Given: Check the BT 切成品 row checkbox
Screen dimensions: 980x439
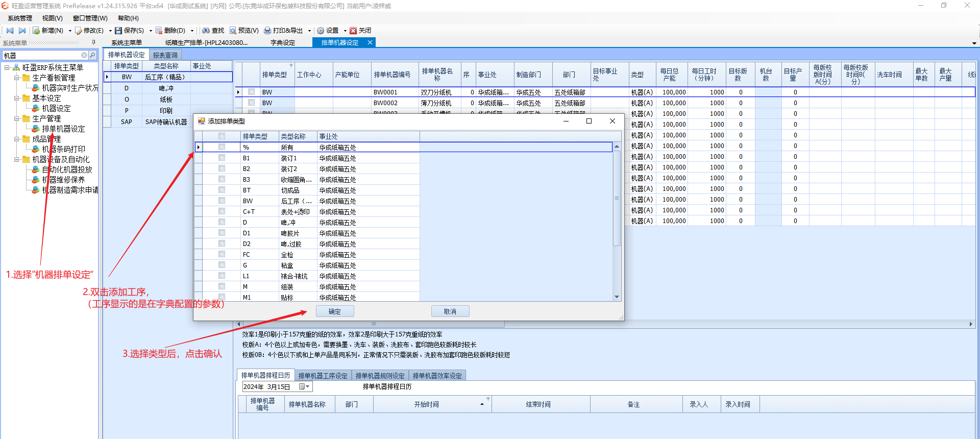Looking at the screenshot, I should (x=222, y=190).
